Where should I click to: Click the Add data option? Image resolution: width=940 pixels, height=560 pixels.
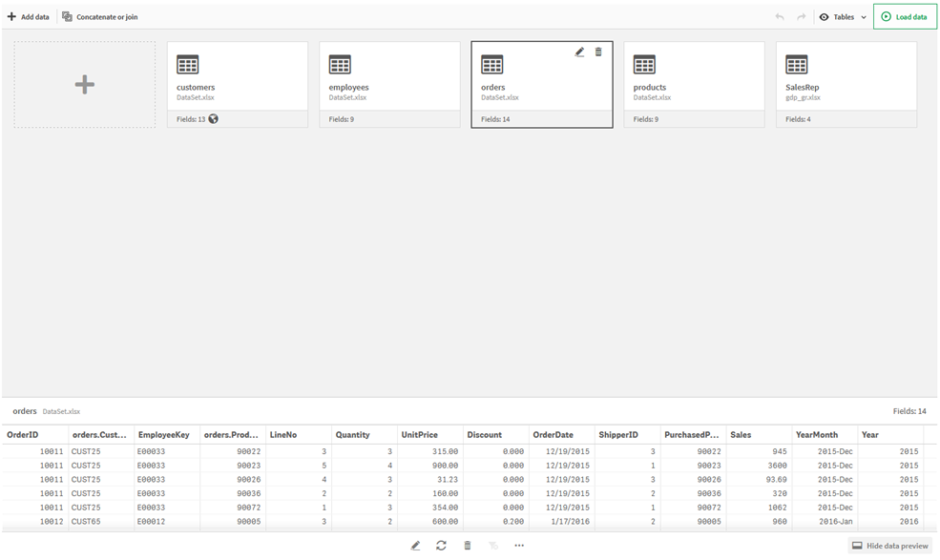click(x=29, y=16)
